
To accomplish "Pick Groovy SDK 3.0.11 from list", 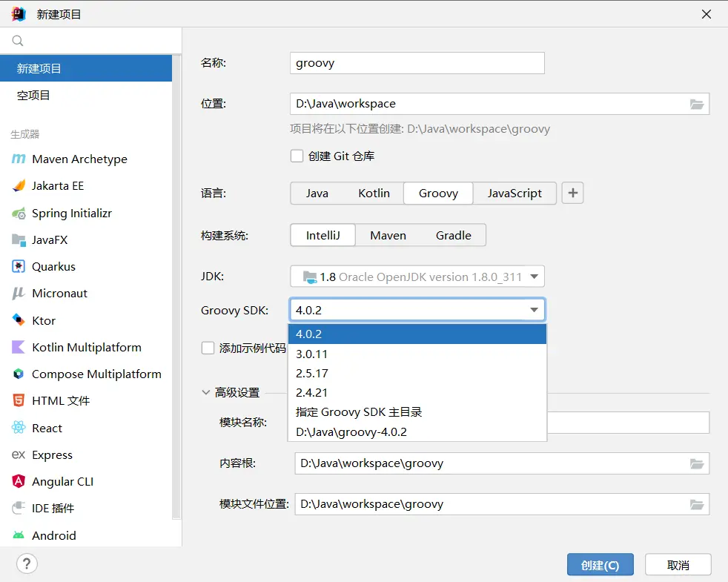I will pos(417,354).
